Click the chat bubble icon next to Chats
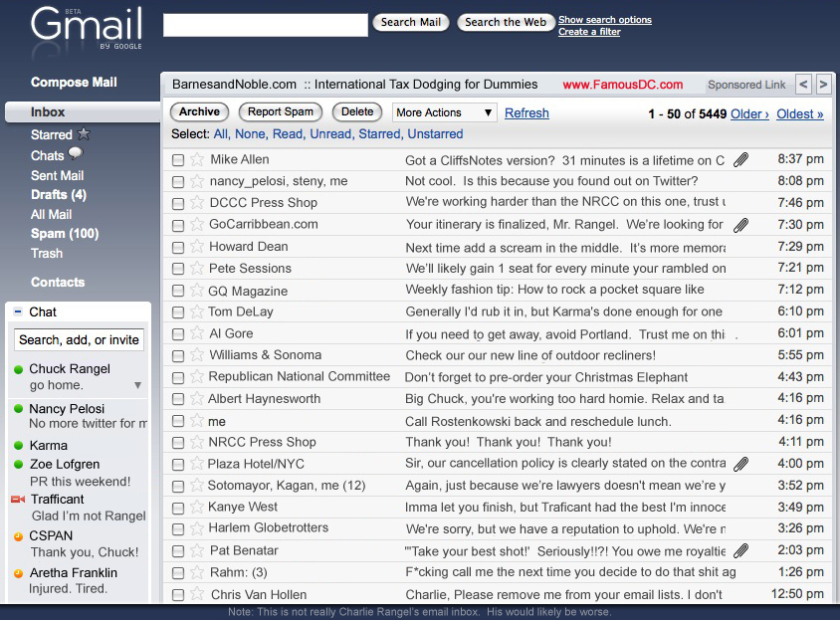Image resolution: width=840 pixels, height=621 pixels. coord(76,155)
